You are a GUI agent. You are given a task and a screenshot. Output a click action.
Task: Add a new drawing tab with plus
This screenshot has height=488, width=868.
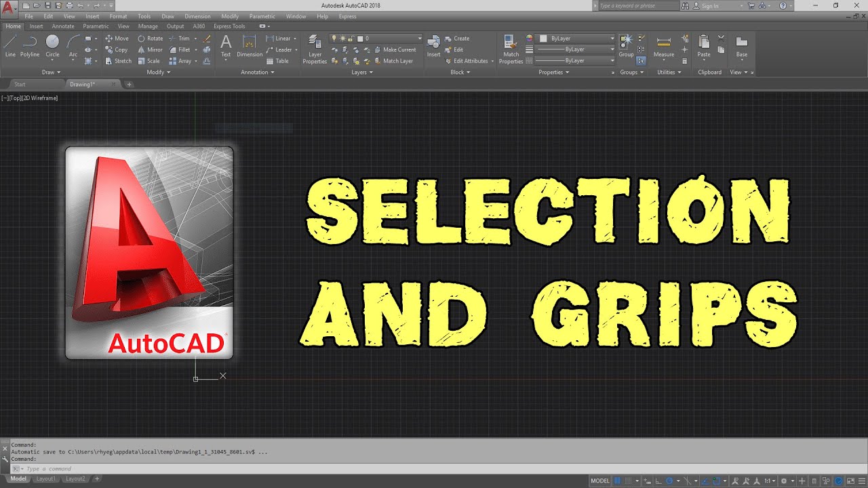129,84
